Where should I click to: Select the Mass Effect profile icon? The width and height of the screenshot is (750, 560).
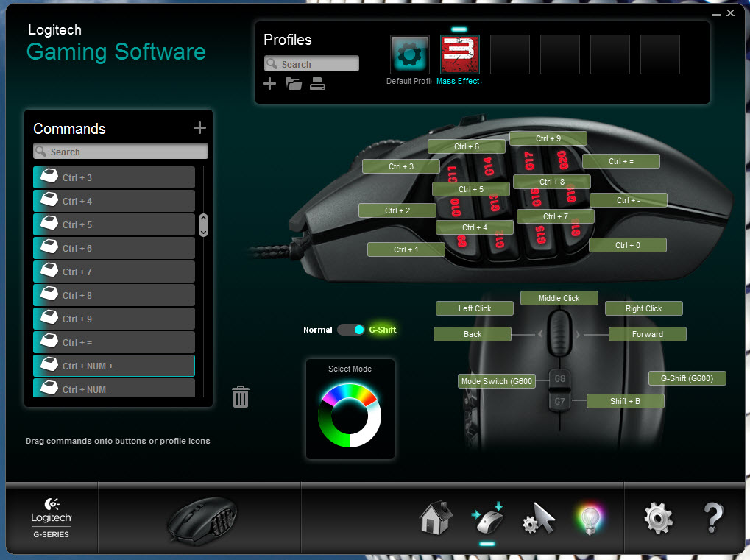point(460,54)
